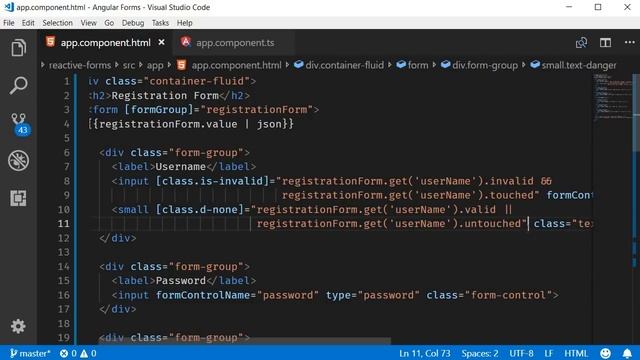640x360 pixels.
Task: Switch to the app.component.html tab
Action: (x=106, y=42)
